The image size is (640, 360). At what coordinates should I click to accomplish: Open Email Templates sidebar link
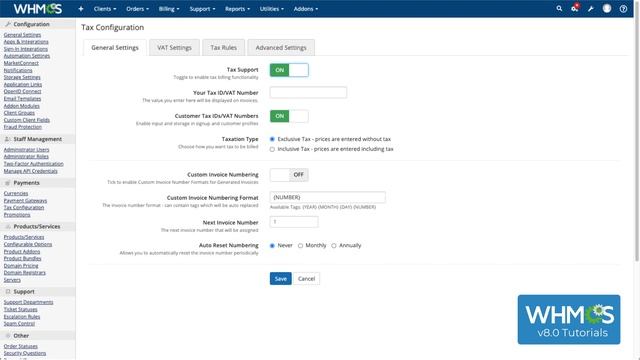point(22,99)
